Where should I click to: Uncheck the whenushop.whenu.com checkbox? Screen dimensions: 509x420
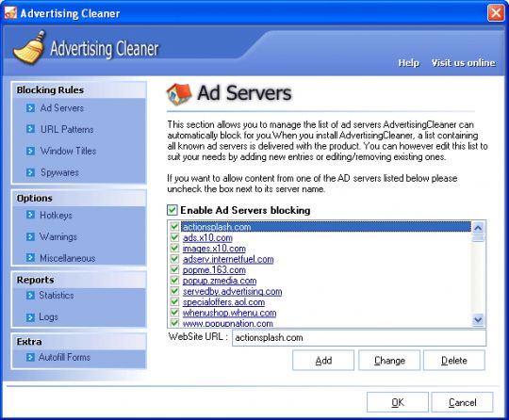[174, 313]
